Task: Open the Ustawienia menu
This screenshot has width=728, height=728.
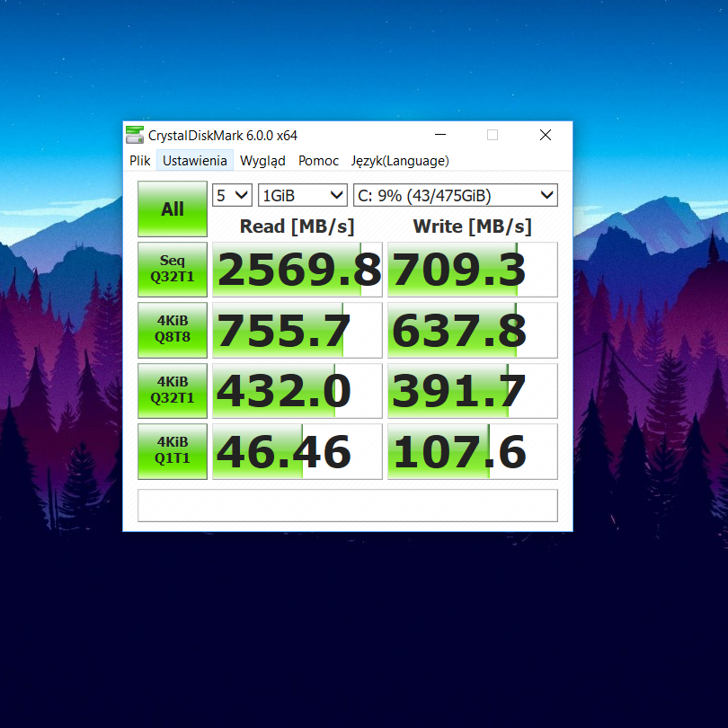Action: tap(195, 161)
